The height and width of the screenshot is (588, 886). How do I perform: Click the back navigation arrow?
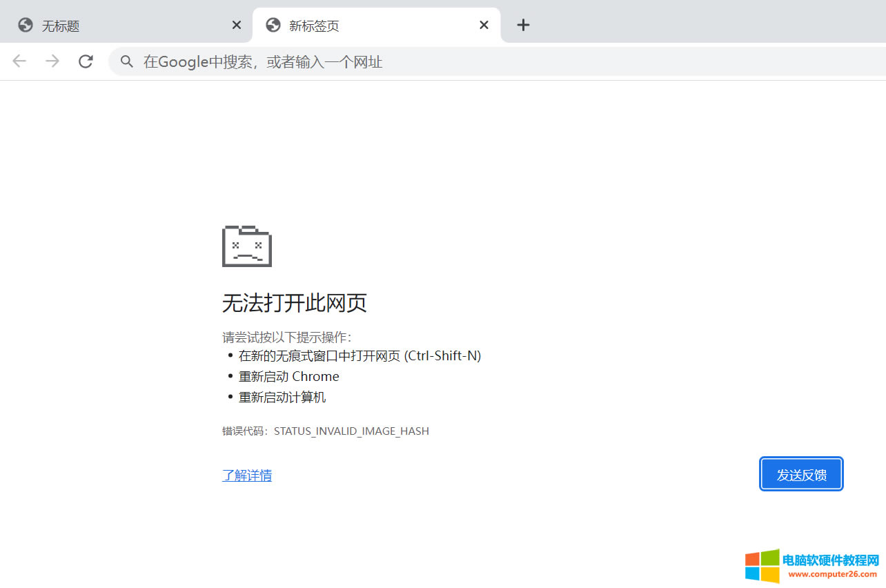coord(19,61)
